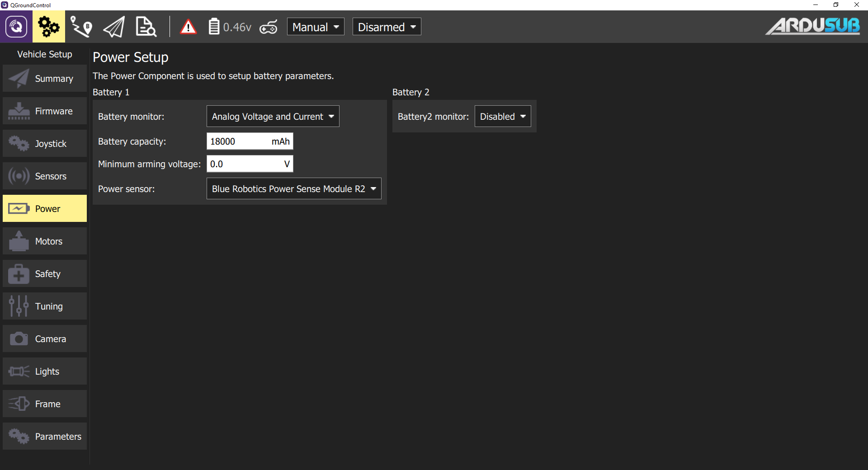Open the Plan view waypoint icon
Viewport: 868px width, 470px height.
[81, 27]
